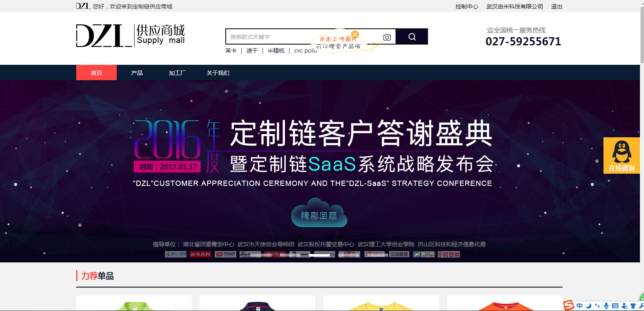Open the 加工厂 navigation tab
The height and width of the screenshot is (311, 644).
click(177, 73)
